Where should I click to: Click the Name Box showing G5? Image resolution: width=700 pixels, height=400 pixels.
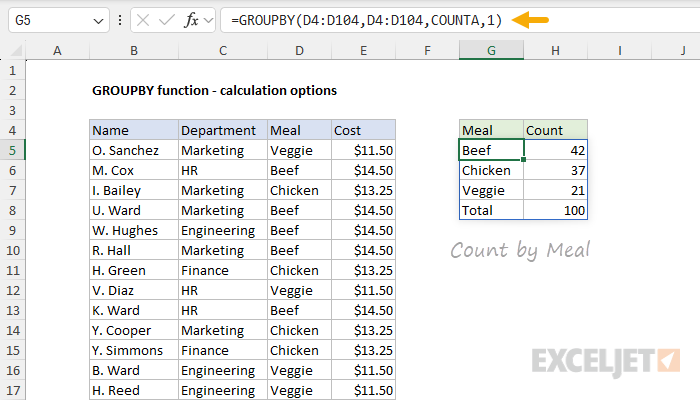(58, 20)
